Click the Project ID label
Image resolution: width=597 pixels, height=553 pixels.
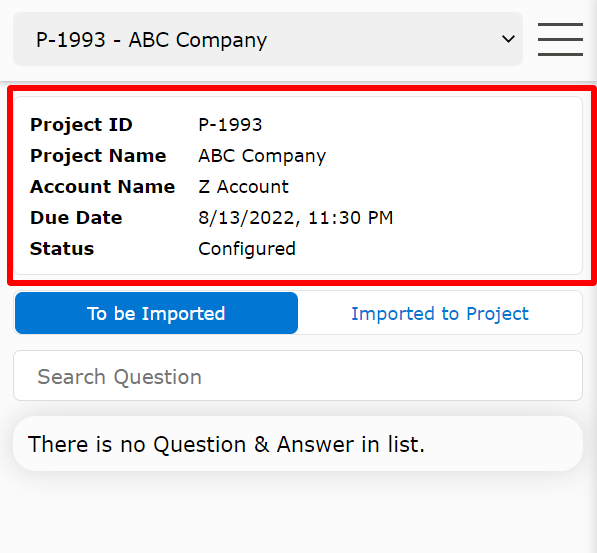[81, 125]
